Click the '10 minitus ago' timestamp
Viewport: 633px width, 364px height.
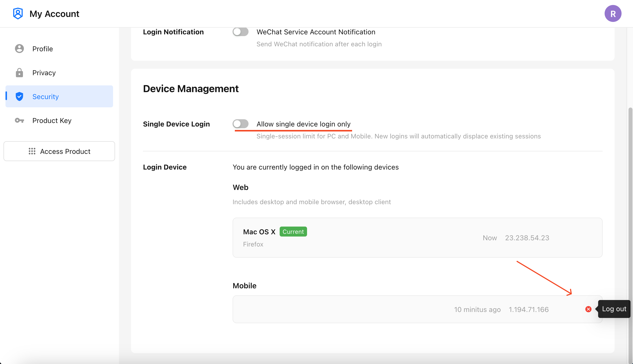pos(477,309)
